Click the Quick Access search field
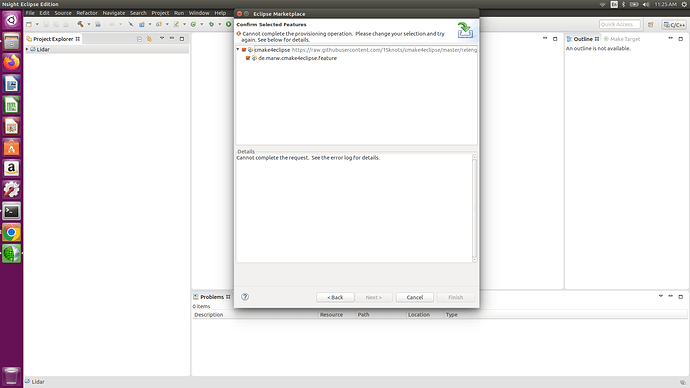 tap(619, 25)
